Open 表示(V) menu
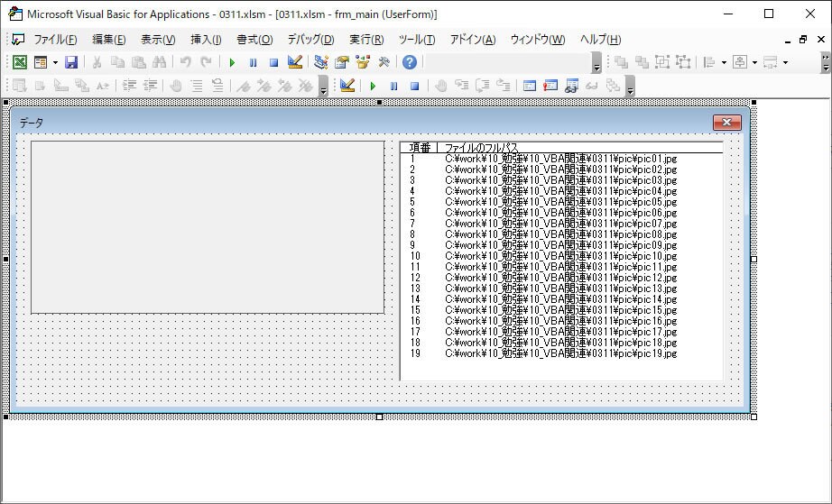The height and width of the screenshot is (504, 832). click(x=158, y=39)
